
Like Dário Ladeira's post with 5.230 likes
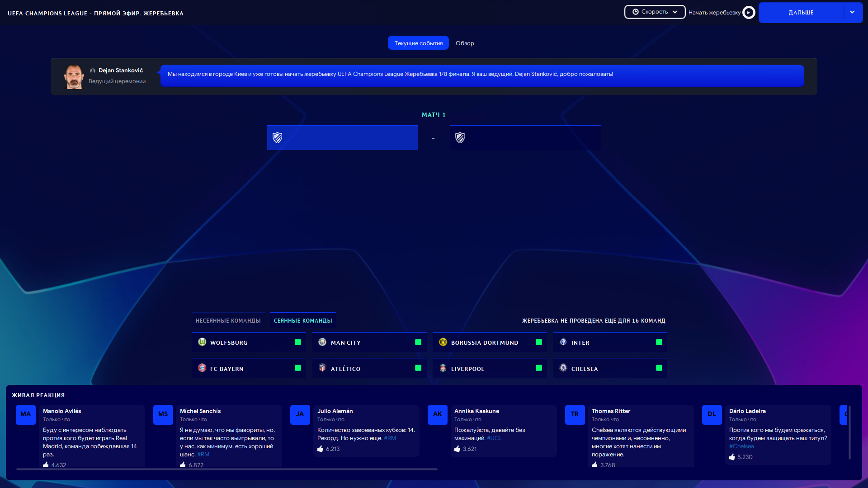click(x=732, y=457)
